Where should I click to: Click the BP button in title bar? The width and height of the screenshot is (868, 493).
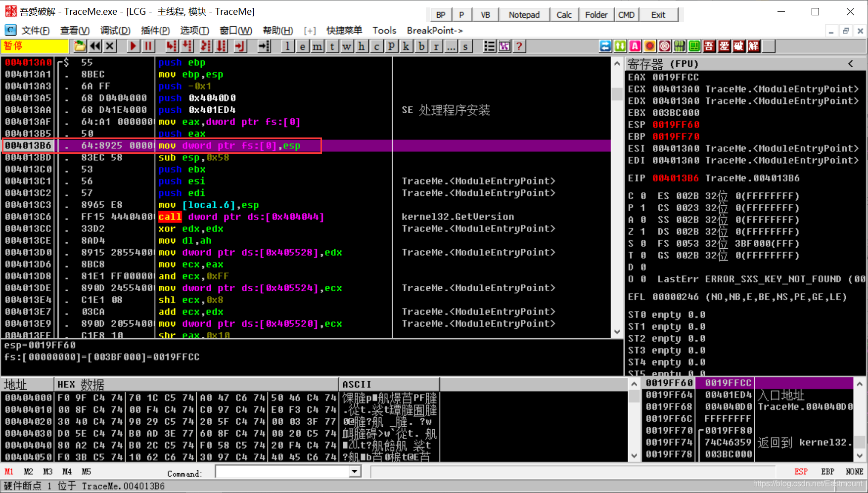441,15
